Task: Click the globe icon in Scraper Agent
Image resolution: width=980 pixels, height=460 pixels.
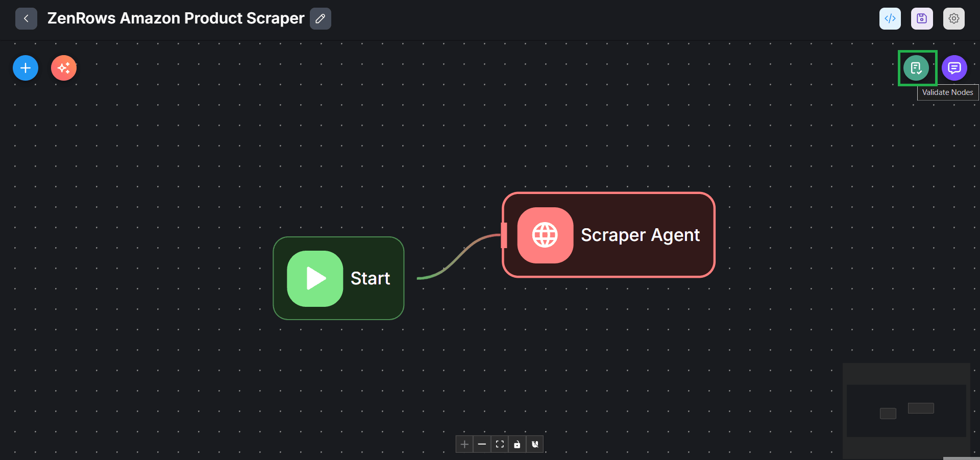Action: point(545,235)
